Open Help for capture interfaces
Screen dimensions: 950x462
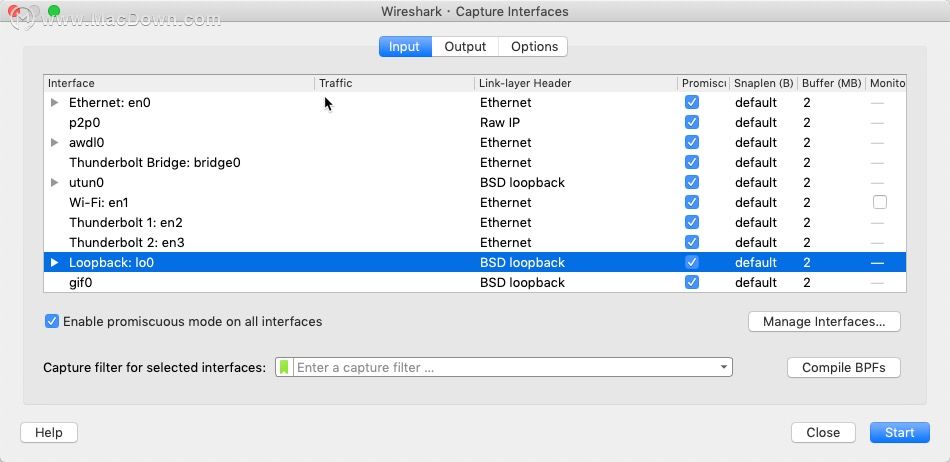48,432
